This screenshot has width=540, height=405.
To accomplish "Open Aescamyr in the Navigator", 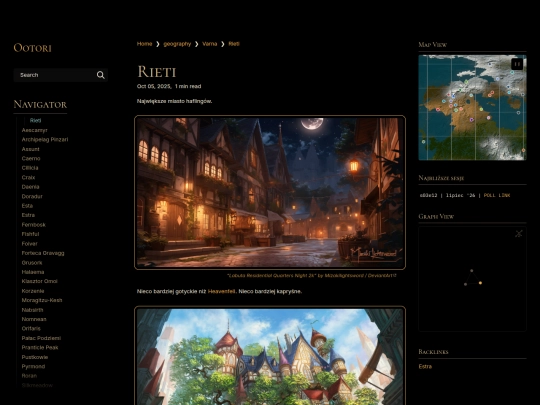I will [x=34, y=130].
